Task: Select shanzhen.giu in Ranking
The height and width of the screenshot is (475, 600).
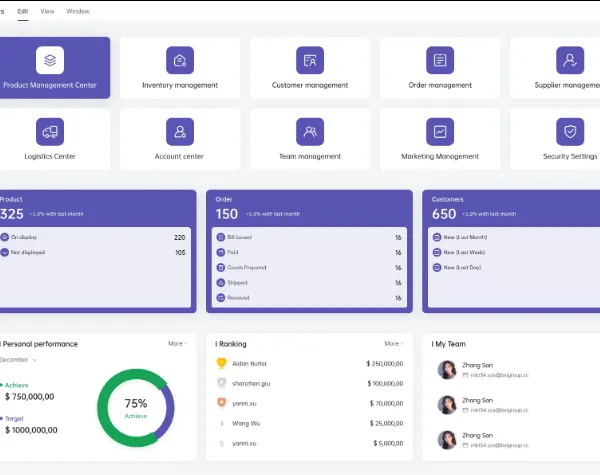Action: click(251, 384)
